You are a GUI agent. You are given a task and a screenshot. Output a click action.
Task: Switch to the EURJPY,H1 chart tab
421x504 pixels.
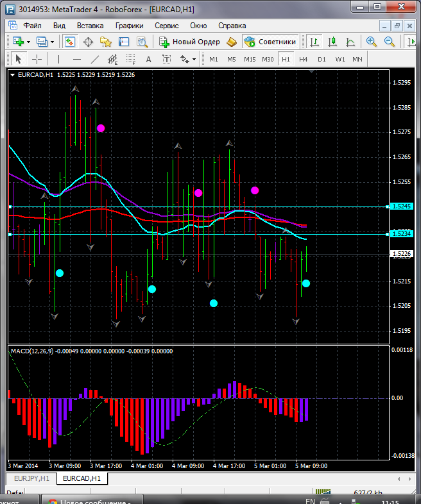pyautogui.click(x=32, y=478)
